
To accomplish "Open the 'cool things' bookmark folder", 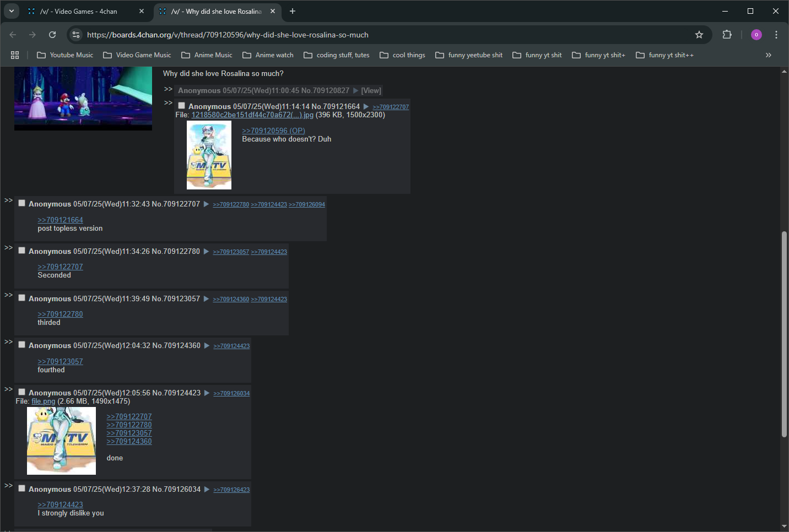I will (x=403, y=55).
